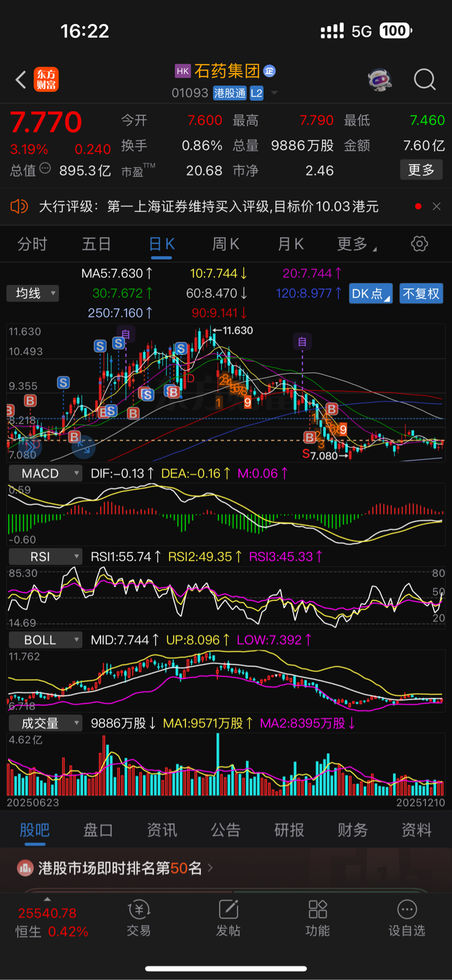The width and height of the screenshot is (452, 980).
Task: Switch to 财务 tab
Action: coord(353,829)
